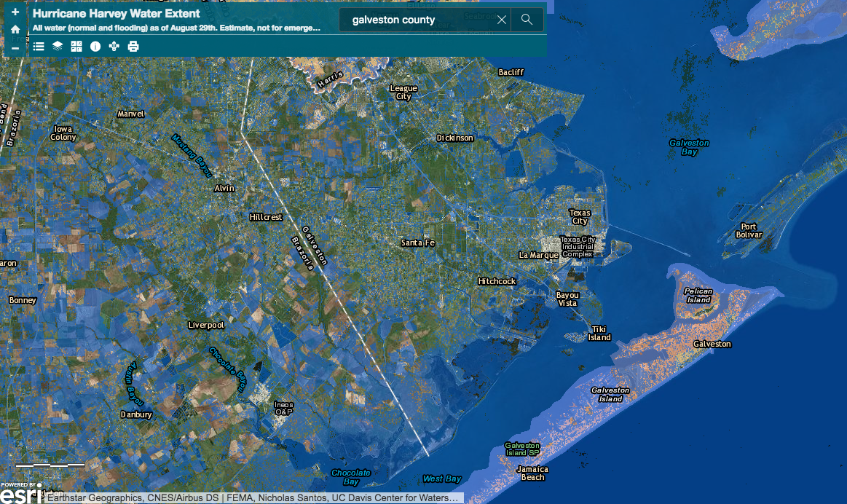Click the Galveston Bay label

[x=689, y=147]
